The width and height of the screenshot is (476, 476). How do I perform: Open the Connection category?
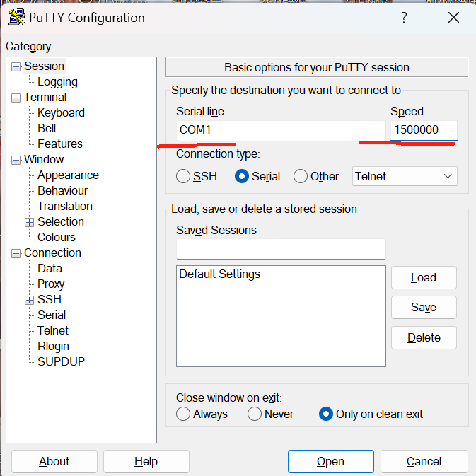tap(52, 253)
